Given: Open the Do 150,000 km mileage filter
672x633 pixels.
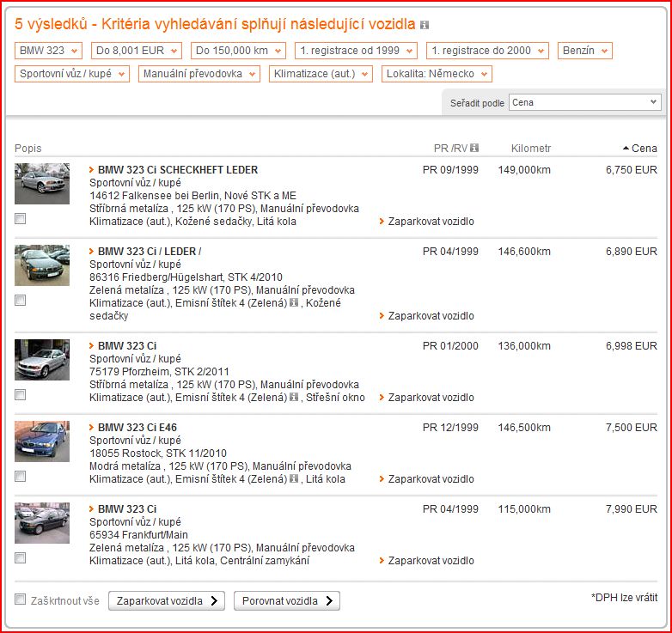Looking at the screenshot, I should click(238, 51).
